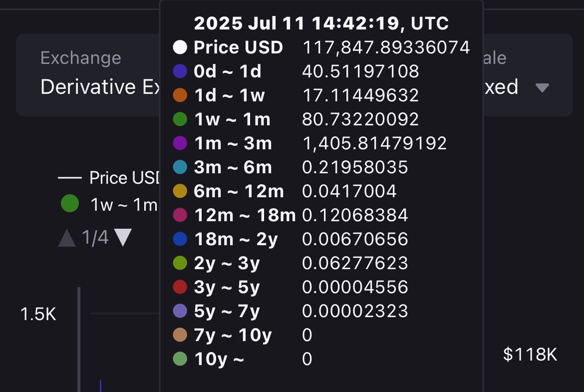The width and height of the screenshot is (584, 392).
Task: Click the 1d ~ 1w orange dot
Action: 180,95
